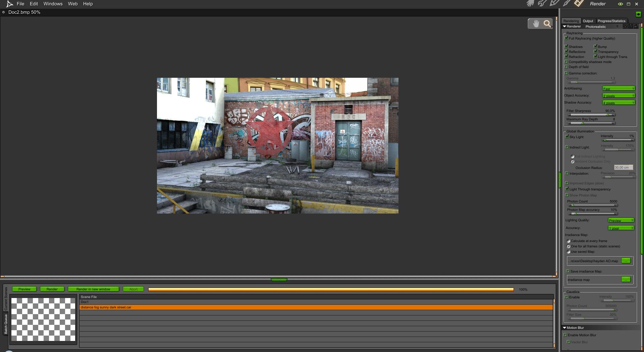Select the distance fog sunny dark street.car row
Screen dimensions: 644x352
pos(316,307)
